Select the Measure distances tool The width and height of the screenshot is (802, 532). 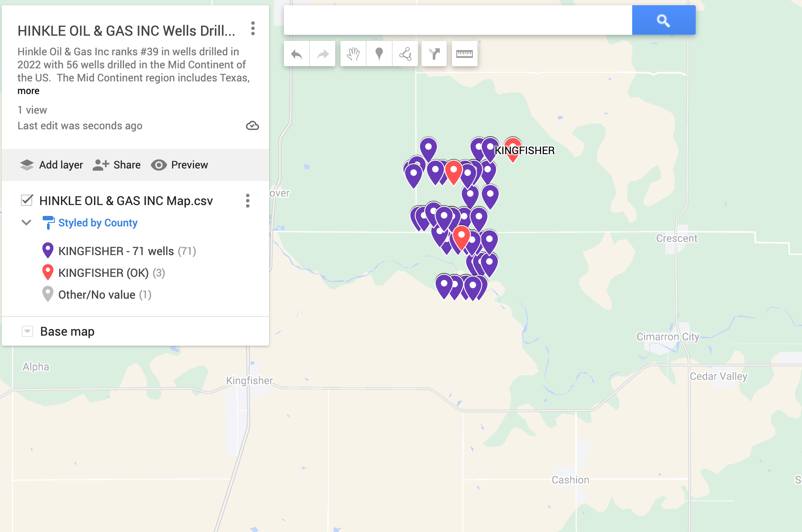[464, 54]
